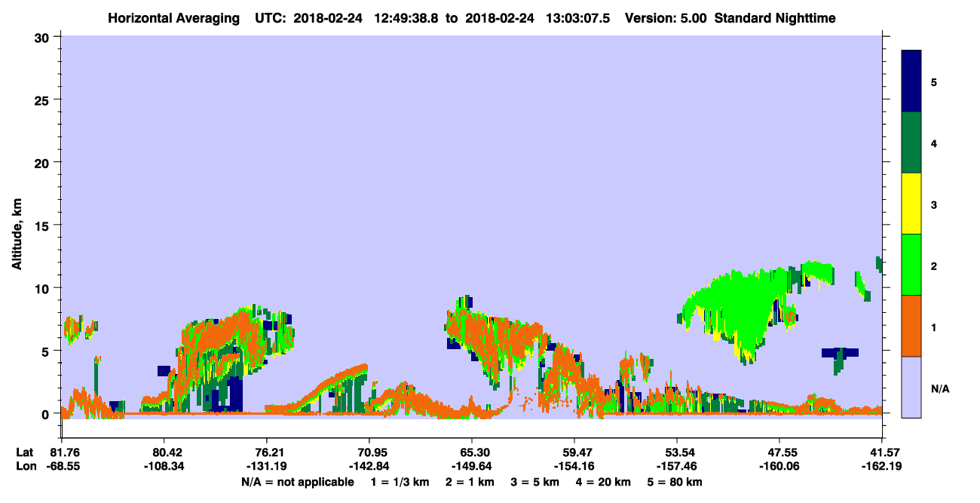
Task: Click the '1 = 1/3 km' legend text
Action: point(400,482)
